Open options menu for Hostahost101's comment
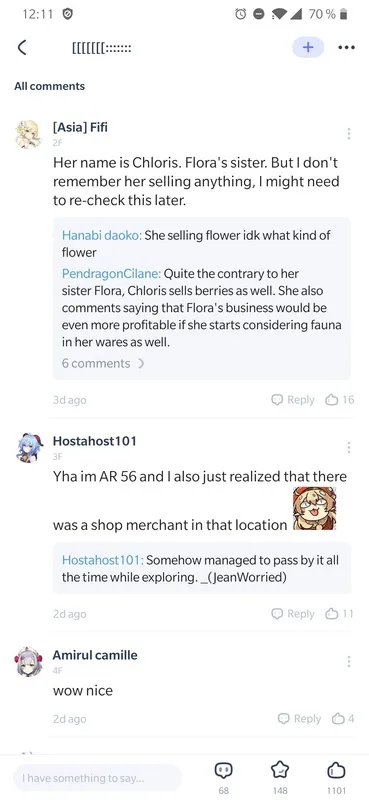The image size is (369, 800). coord(349,447)
